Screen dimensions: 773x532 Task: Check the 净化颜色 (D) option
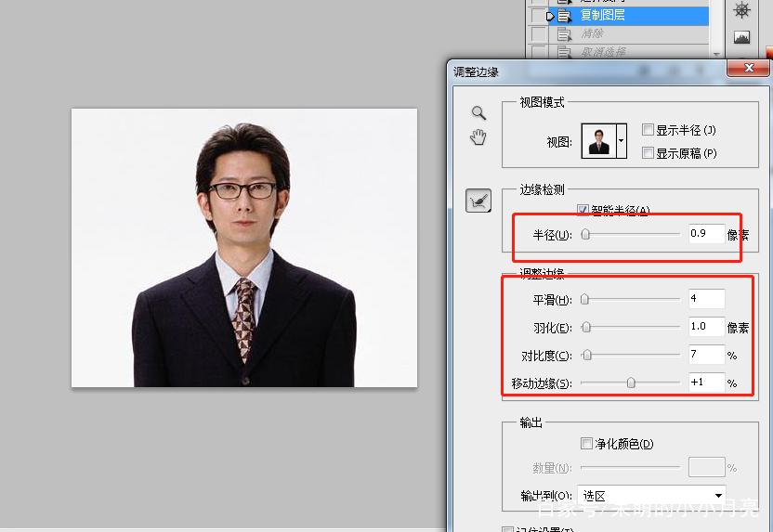(x=586, y=444)
